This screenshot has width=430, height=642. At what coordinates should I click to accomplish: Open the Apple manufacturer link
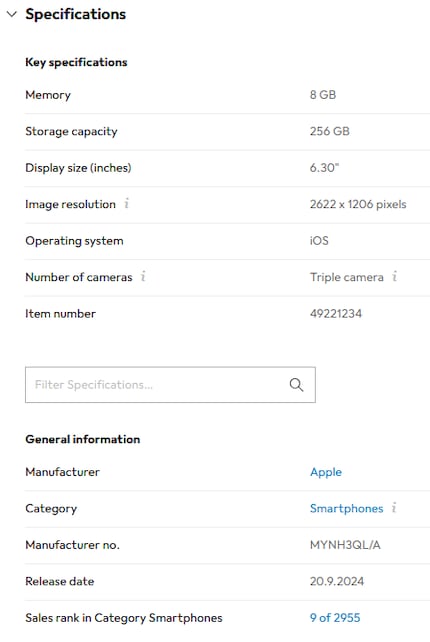point(326,472)
